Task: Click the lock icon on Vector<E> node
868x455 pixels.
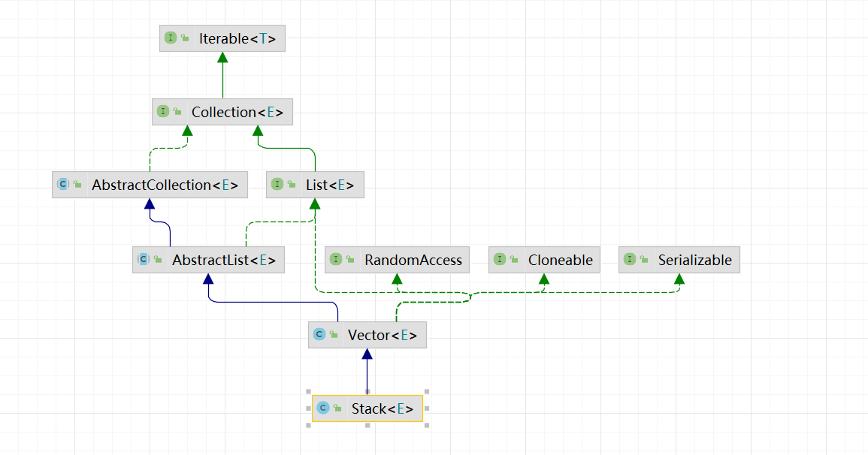Action: [x=334, y=334]
